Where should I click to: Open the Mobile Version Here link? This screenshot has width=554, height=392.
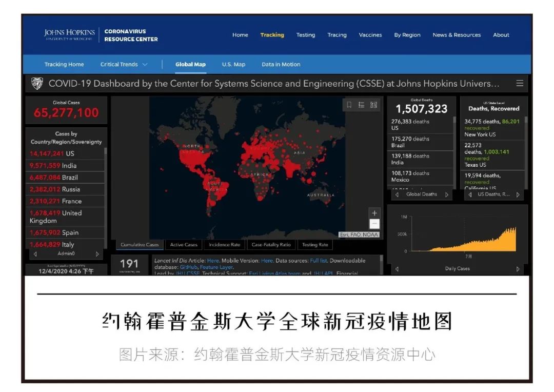click(267, 261)
